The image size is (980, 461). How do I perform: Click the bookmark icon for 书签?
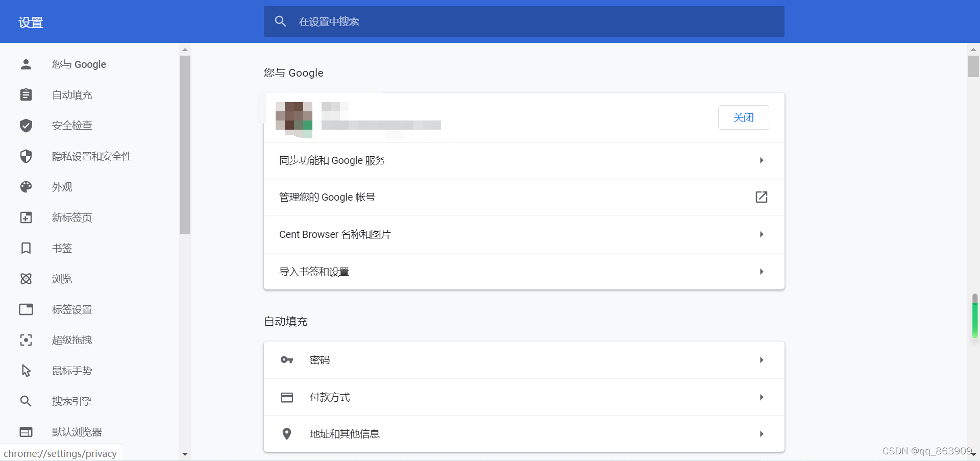point(26,248)
